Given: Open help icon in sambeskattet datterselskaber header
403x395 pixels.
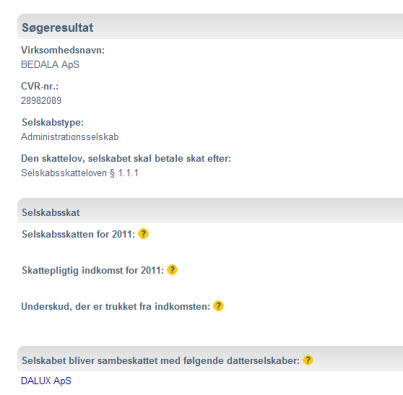Looking at the screenshot, I should (x=308, y=360).
